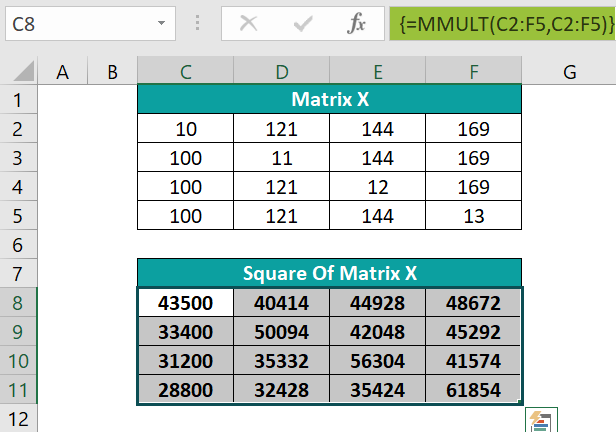Open the Insert Function fx dialog
Image resolution: width=616 pixels, height=432 pixels.
[x=356, y=23]
